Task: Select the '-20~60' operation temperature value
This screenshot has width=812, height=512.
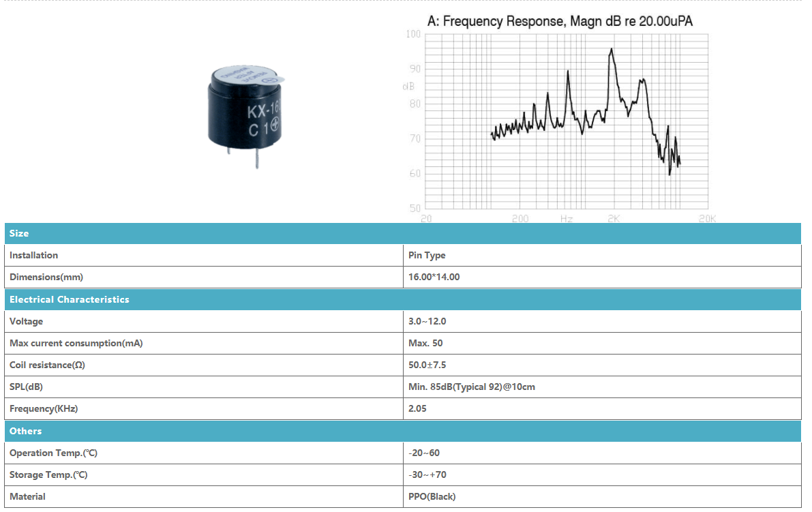Action: click(x=424, y=453)
